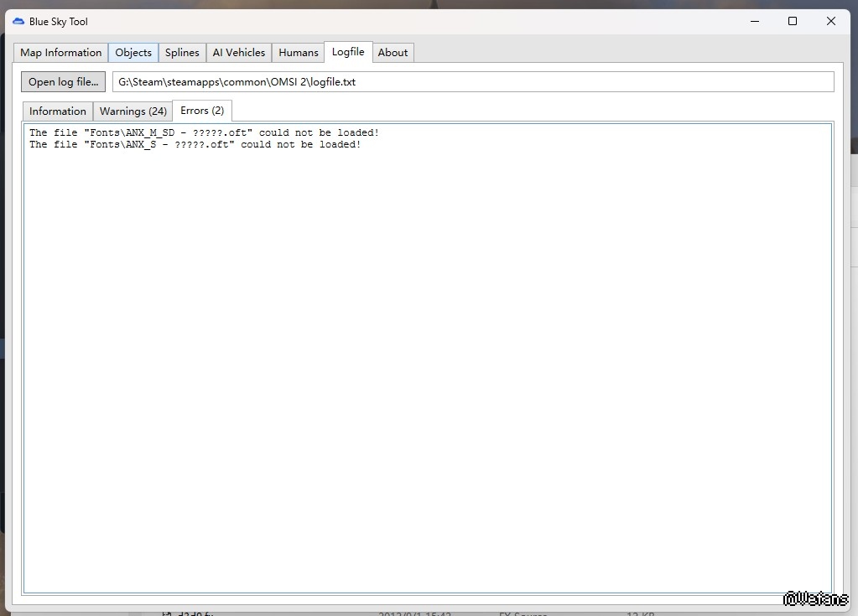Go to the Humans tab
The image size is (858, 616).
(299, 53)
